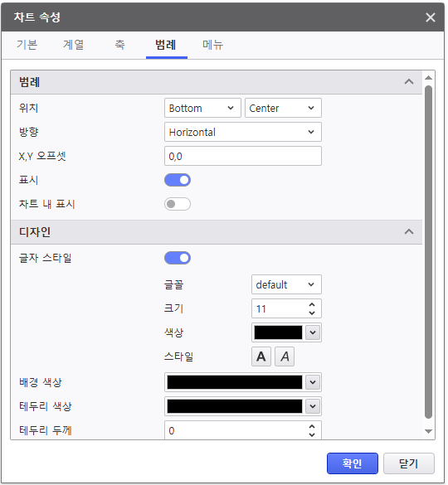Switch to the 축 tab
The image size is (448, 485).
[120, 45]
